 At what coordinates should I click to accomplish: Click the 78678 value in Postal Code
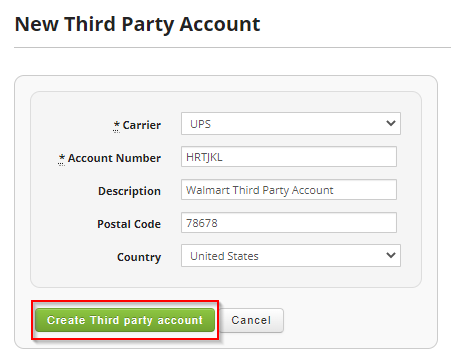(202, 223)
